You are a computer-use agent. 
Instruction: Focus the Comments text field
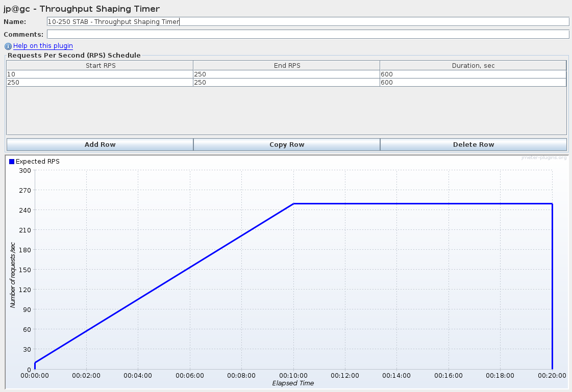click(307, 34)
